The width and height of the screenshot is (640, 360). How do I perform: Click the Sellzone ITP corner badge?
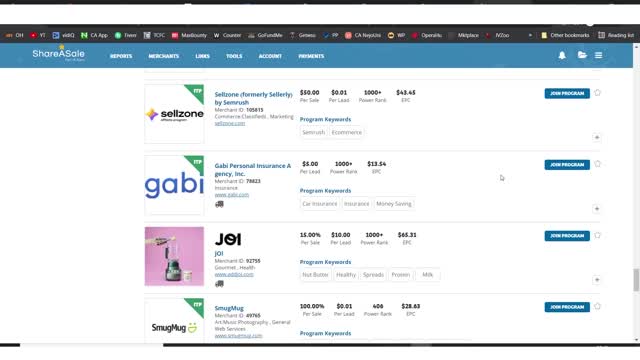click(195, 93)
